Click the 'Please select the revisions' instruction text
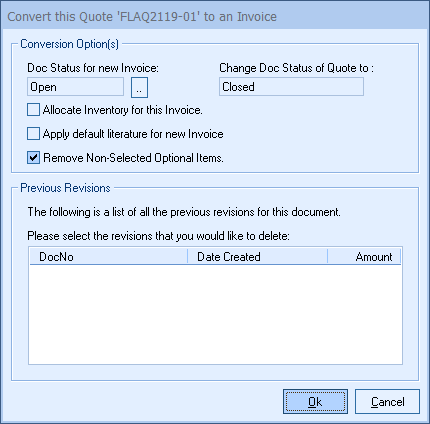 pos(159,236)
